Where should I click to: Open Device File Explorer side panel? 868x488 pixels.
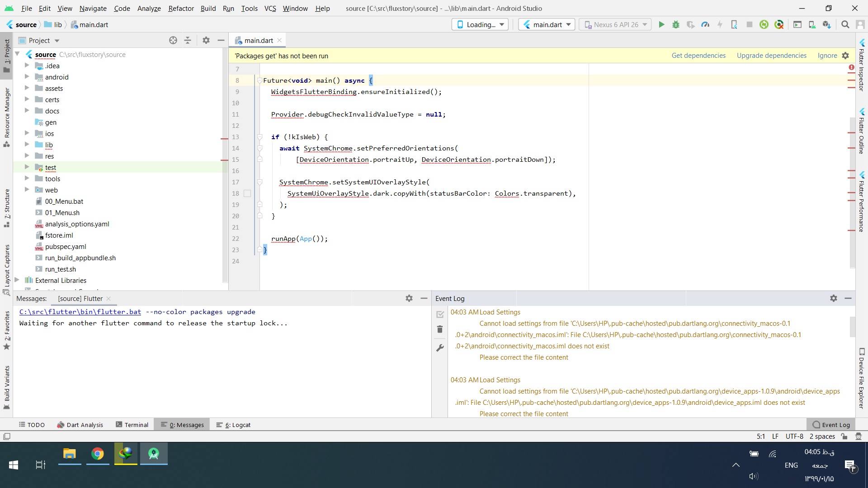pos(862,379)
